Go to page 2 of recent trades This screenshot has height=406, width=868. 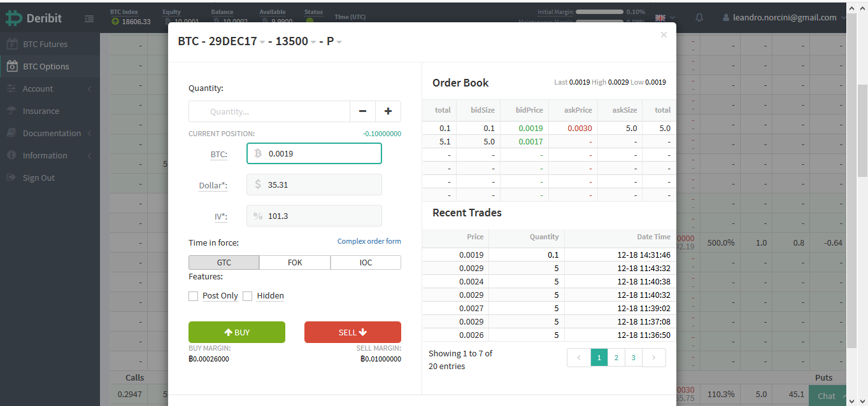click(x=616, y=358)
